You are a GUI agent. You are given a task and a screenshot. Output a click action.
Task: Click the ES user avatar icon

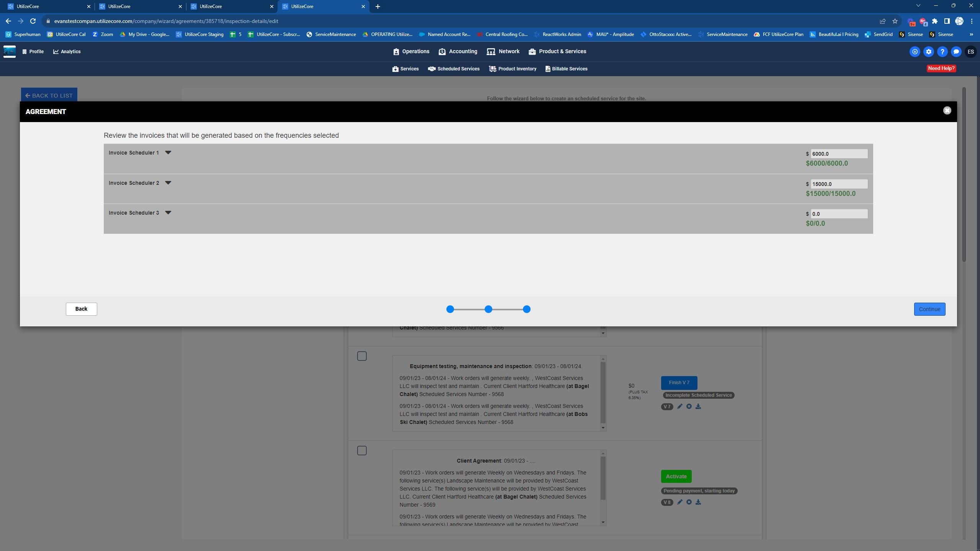click(x=970, y=52)
